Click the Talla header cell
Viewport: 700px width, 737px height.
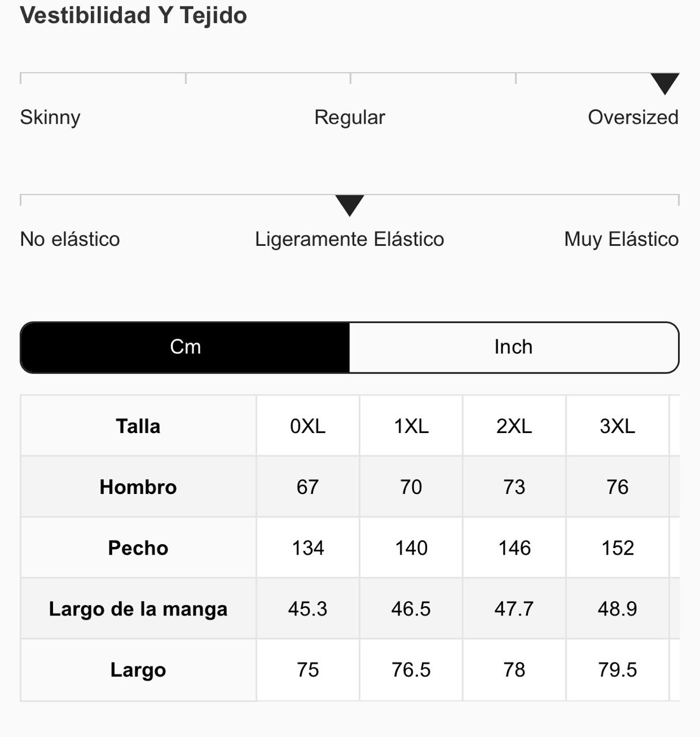point(138,426)
